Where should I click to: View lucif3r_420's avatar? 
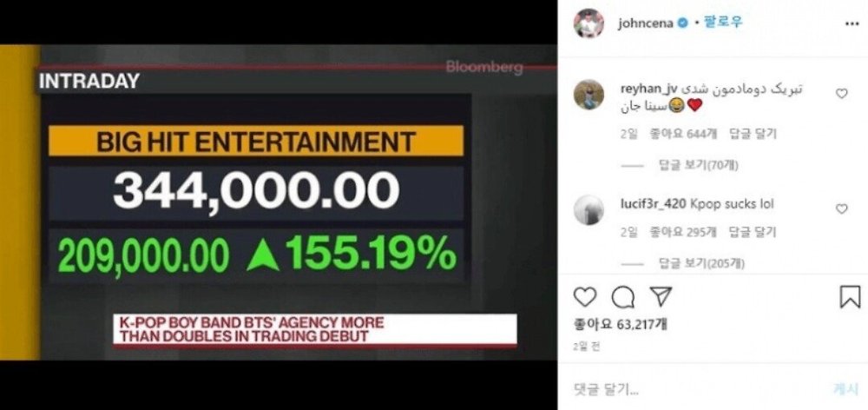(x=589, y=210)
